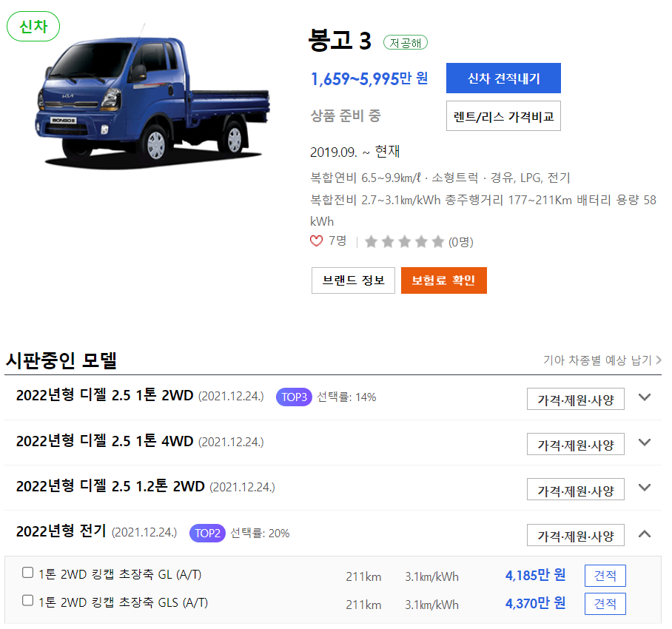
Task: Click the 2019.09. ~ 현재 date text
Action: point(355,152)
